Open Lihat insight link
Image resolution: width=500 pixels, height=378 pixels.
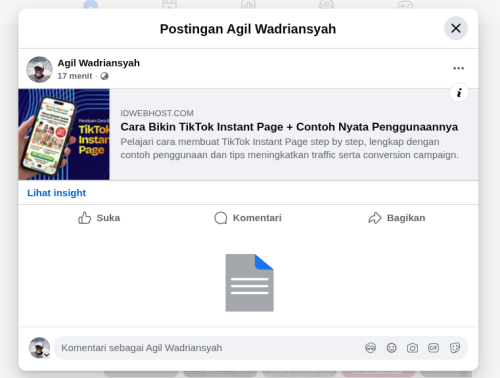pyautogui.click(x=56, y=193)
